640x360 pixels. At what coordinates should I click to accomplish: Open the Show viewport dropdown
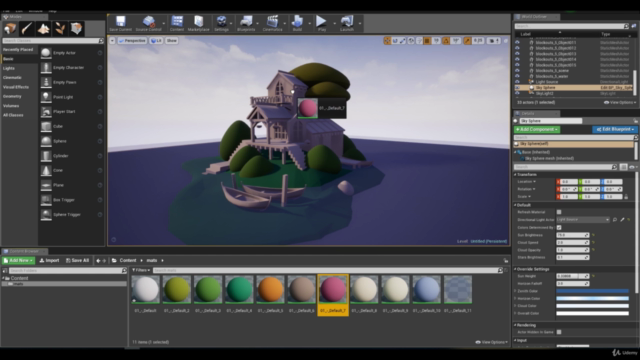[172, 40]
